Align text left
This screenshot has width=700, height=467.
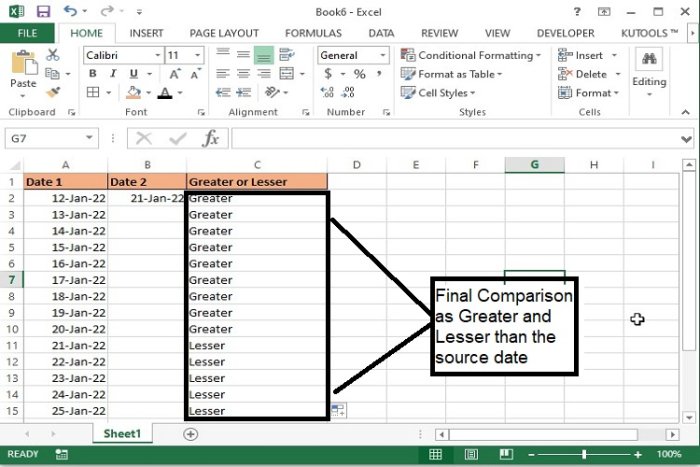[223, 74]
